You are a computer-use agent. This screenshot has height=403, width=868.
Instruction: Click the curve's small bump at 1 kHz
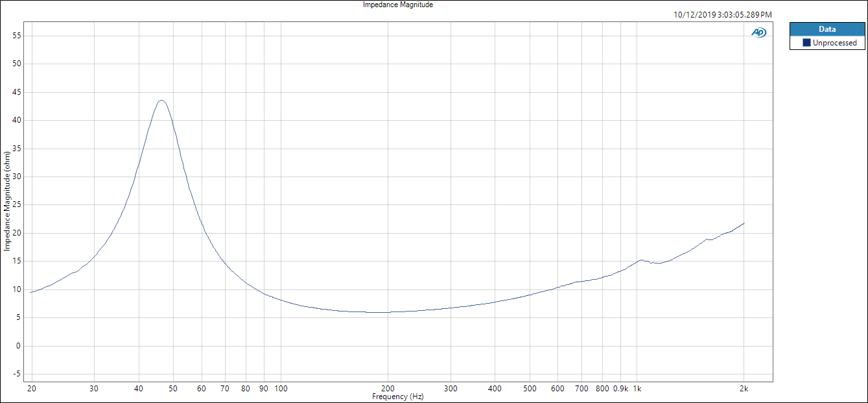(640, 260)
